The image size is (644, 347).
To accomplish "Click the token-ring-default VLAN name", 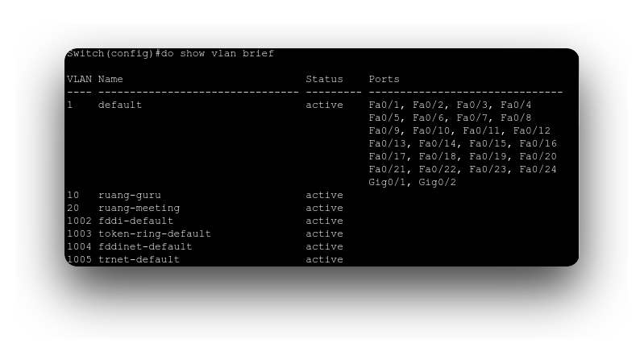I will [x=154, y=234].
